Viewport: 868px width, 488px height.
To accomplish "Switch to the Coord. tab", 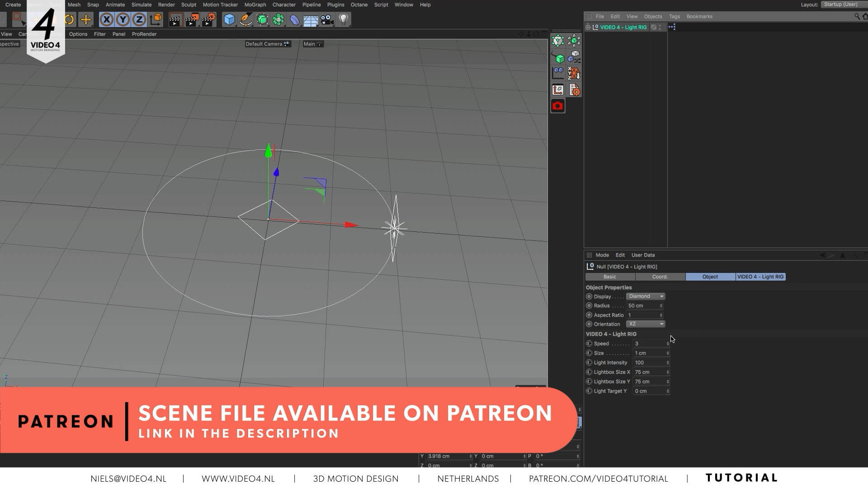I will tap(660, 277).
